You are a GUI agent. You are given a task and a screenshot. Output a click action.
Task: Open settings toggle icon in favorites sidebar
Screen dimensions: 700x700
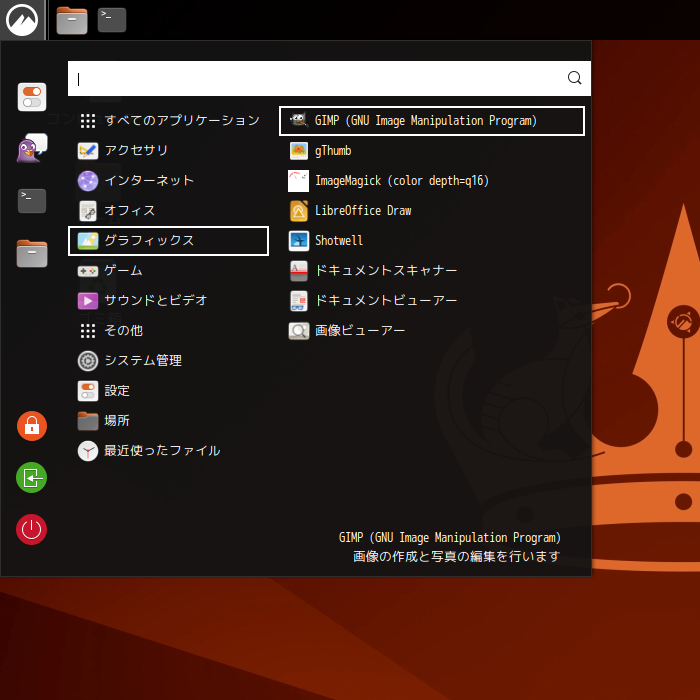click(32, 97)
